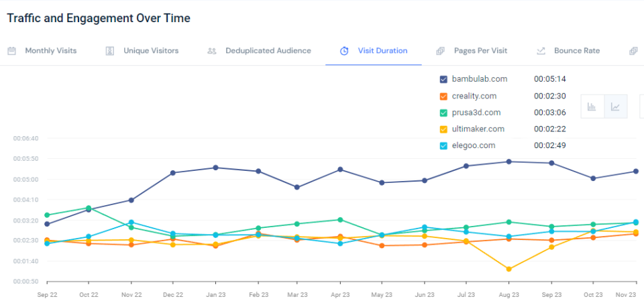Click the Visit Duration clock icon
The image size is (644, 307).
tap(344, 51)
